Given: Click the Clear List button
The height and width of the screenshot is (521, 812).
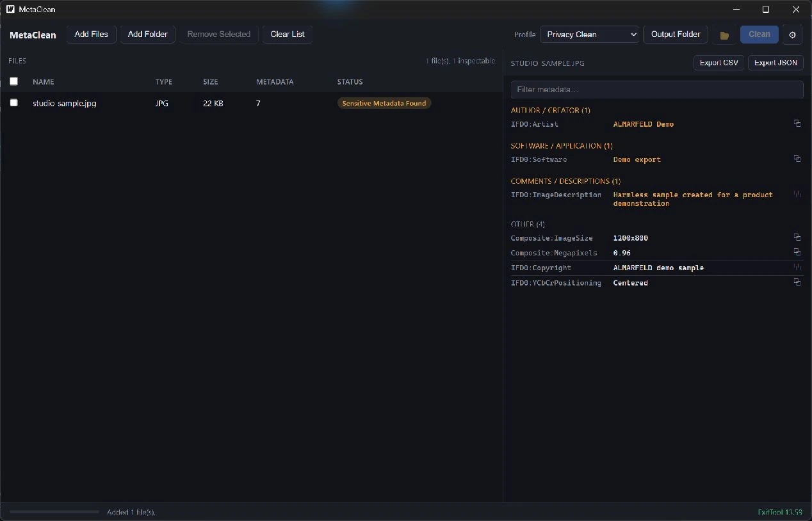Looking at the screenshot, I should (288, 34).
